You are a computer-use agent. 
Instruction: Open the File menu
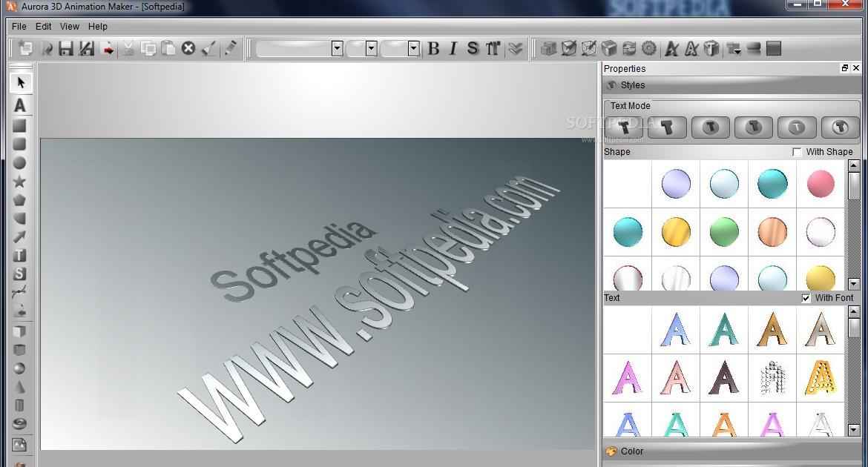[x=19, y=27]
